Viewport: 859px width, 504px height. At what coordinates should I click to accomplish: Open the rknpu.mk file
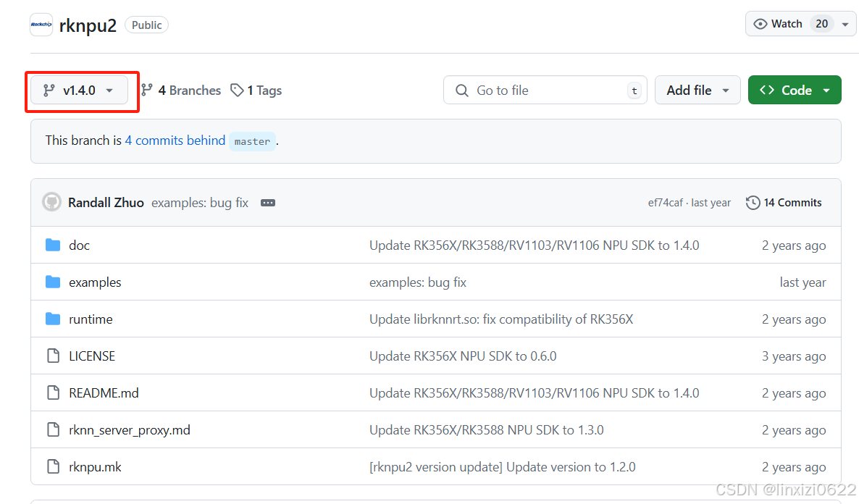pos(95,467)
